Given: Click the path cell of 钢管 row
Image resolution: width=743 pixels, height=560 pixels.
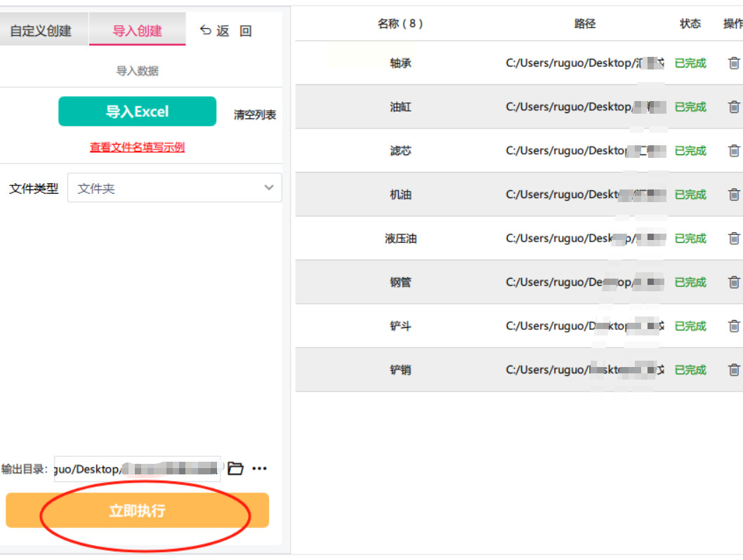Looking at the screenshot, I should point(586,282).
